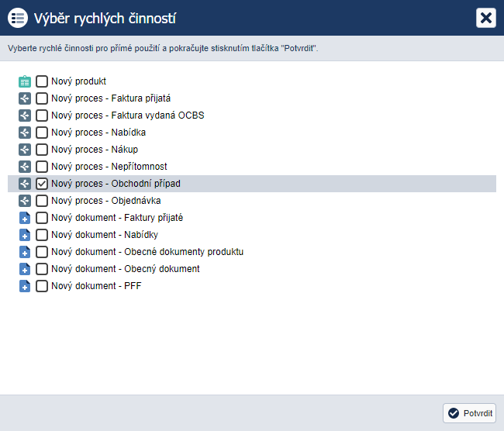Toggle Nový proces - Faktura vydaná OCBS checkbox
This screenshot has width=504, height=431.
coord(42,116)
